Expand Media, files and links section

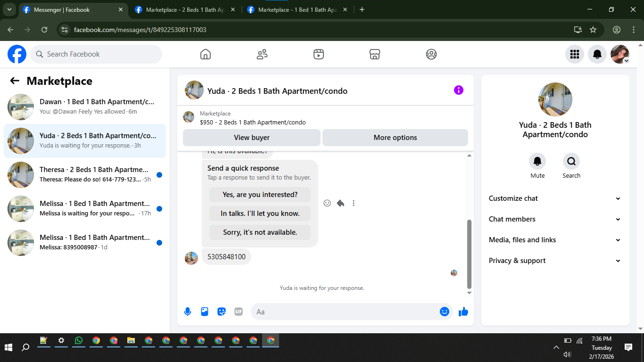coord(555,240)
